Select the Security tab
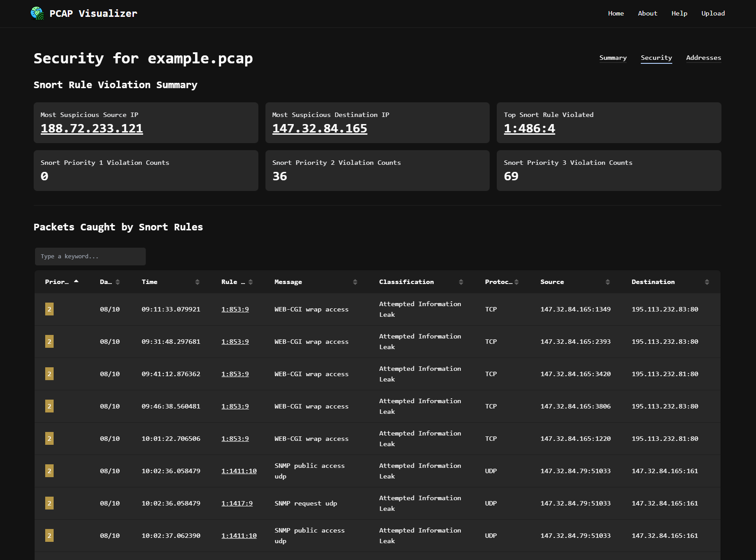Viewport: 756px width, 560px height. tap(656, 58)
